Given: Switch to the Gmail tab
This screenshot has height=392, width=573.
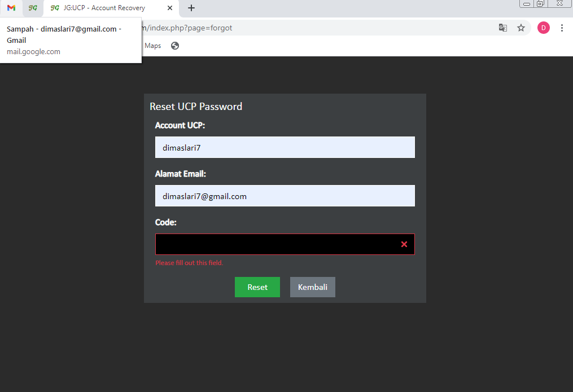Looking at the screenshot, I should 11,8.
